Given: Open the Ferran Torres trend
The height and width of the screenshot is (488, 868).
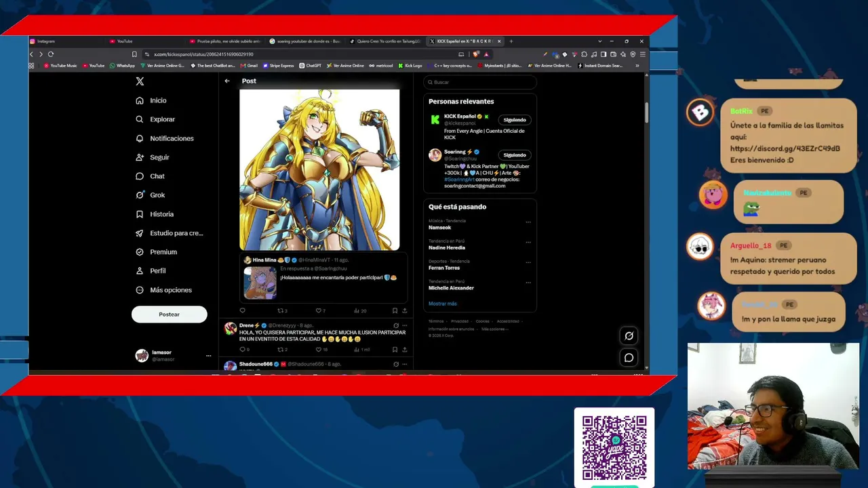Looking at the screenshot, I should pyautogui.click(x=444, y=268).
